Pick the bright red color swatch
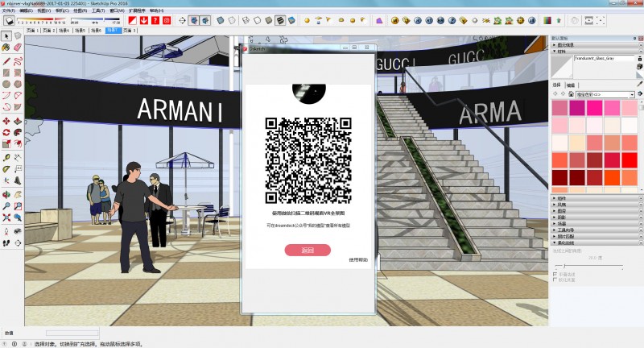The image size is (644, 348). click(x=630, y=160)
